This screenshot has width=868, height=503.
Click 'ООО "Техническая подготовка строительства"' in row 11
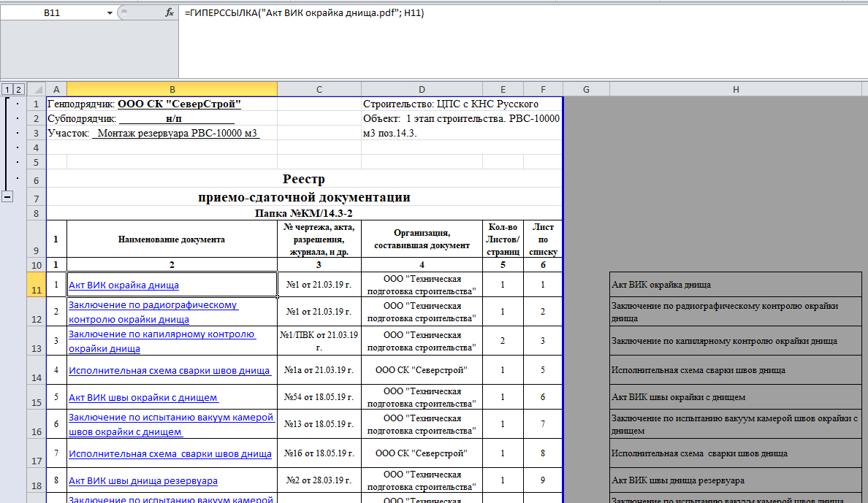click(422, 285)
